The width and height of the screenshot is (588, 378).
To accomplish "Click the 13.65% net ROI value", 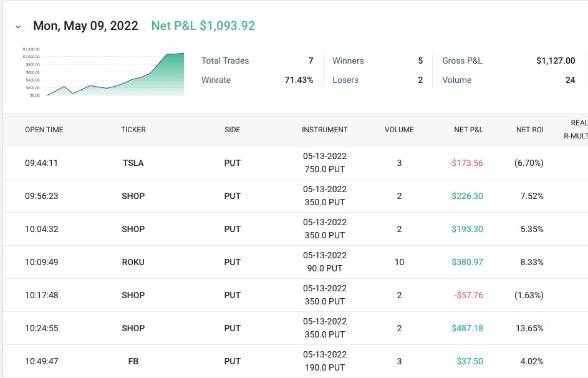I will tap(529, 327).
